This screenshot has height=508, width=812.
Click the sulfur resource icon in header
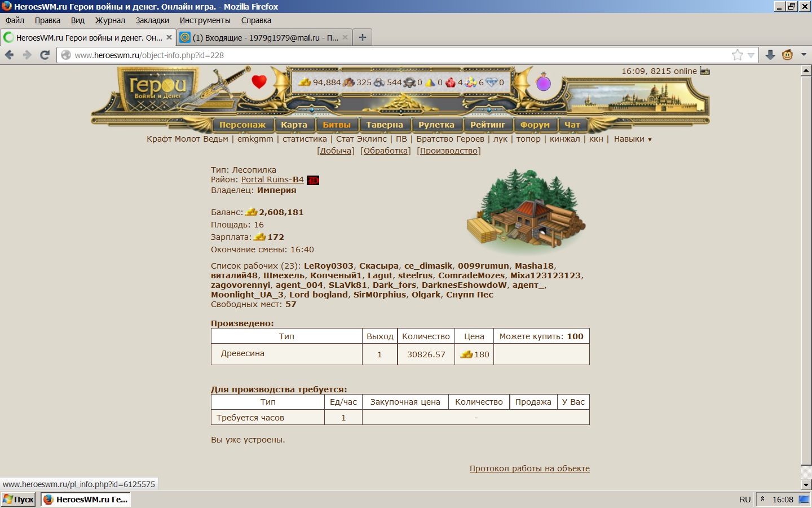tap(430, 82)
